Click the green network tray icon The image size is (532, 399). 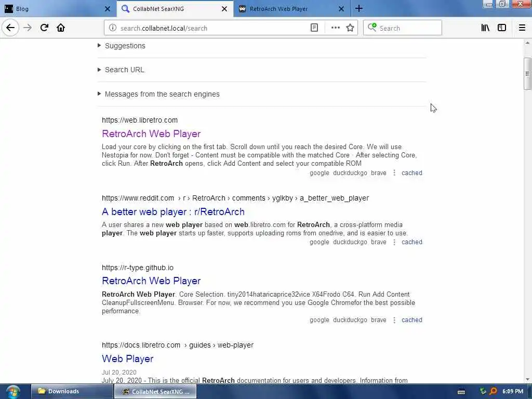tap(483, 392)
